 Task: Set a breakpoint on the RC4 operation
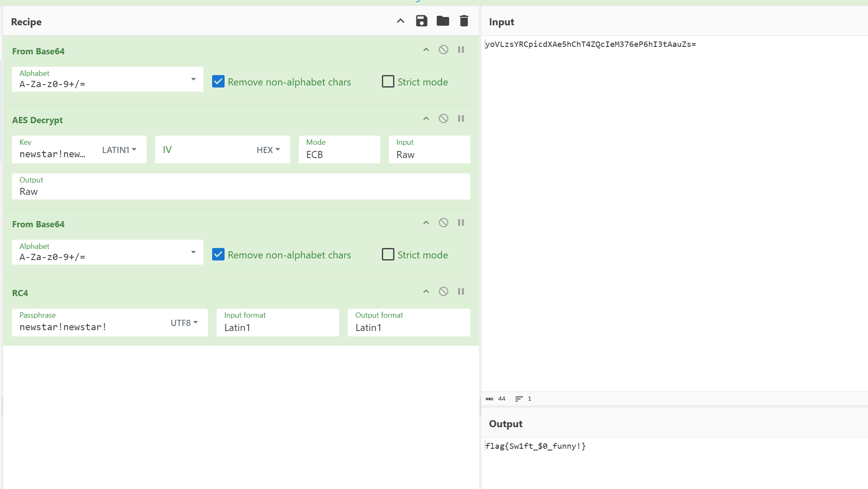(461, 292)
